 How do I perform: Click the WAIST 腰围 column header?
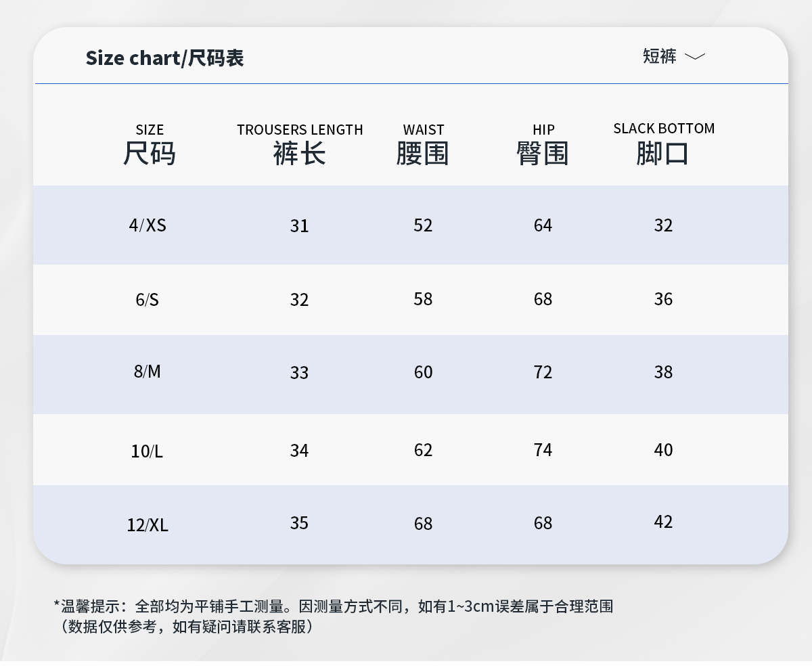pyautogui.click(x=423, y=145)
